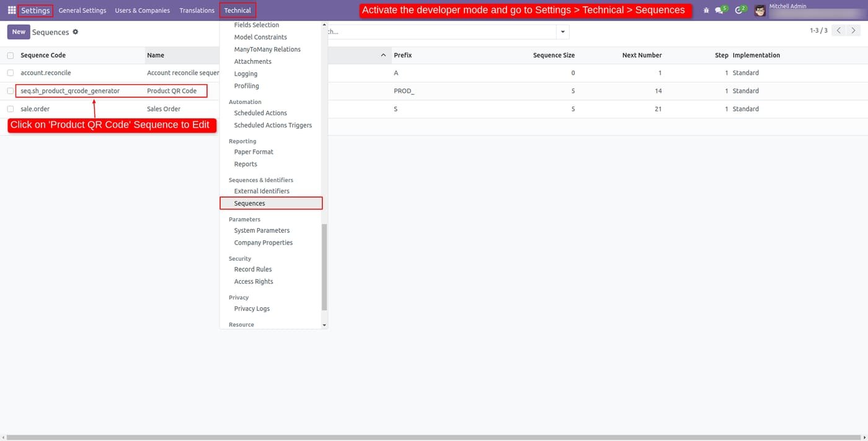Open the Technical menu

237,11
